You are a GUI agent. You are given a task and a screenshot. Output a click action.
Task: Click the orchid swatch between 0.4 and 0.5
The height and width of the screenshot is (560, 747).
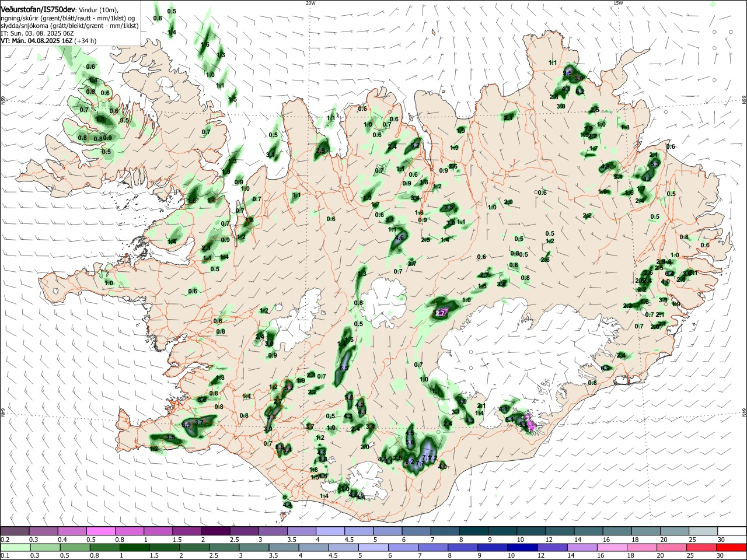pos(73,531)
